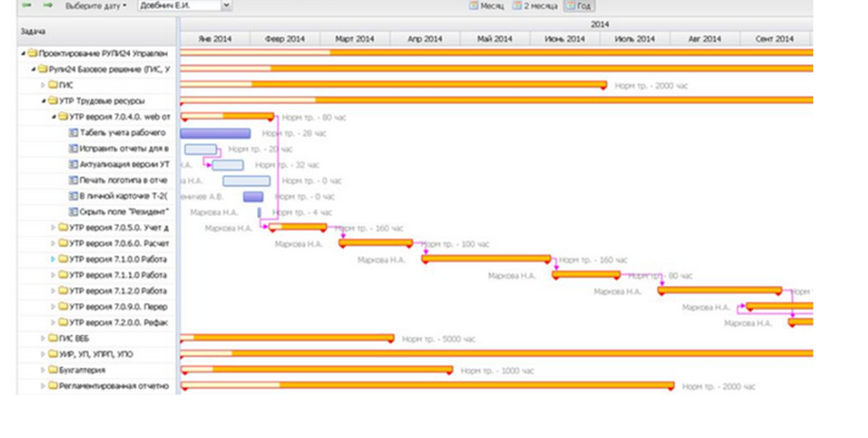This screenshot has height=438, width=868.
Task: Click the green left arrow navigation icon
Action: pos(26,5)
